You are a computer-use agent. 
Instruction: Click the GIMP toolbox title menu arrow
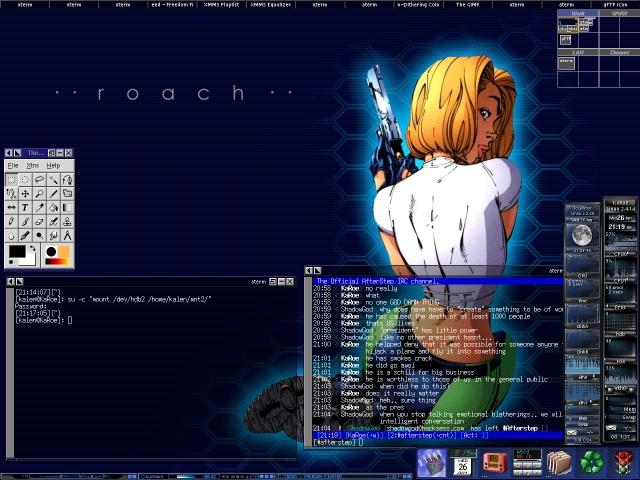9,153
